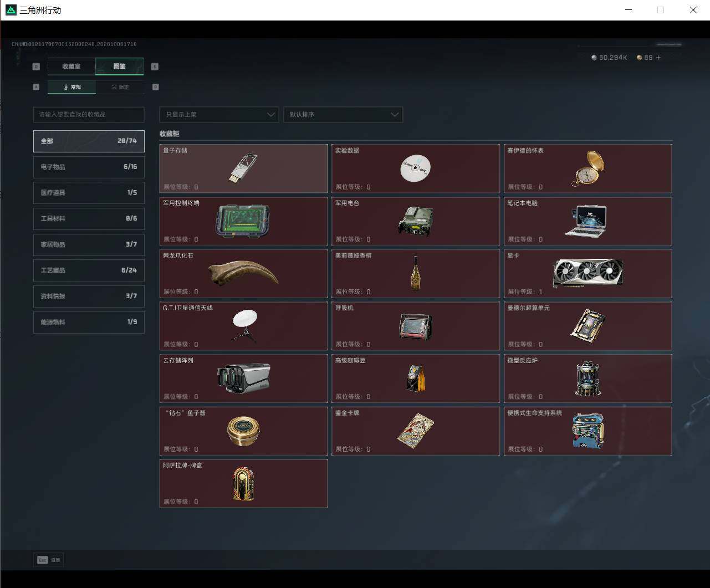Open the 军用控制终端 item card
The width and height of the screenshot is (710, 588).
pyautogui.click(x=243, y=221)
